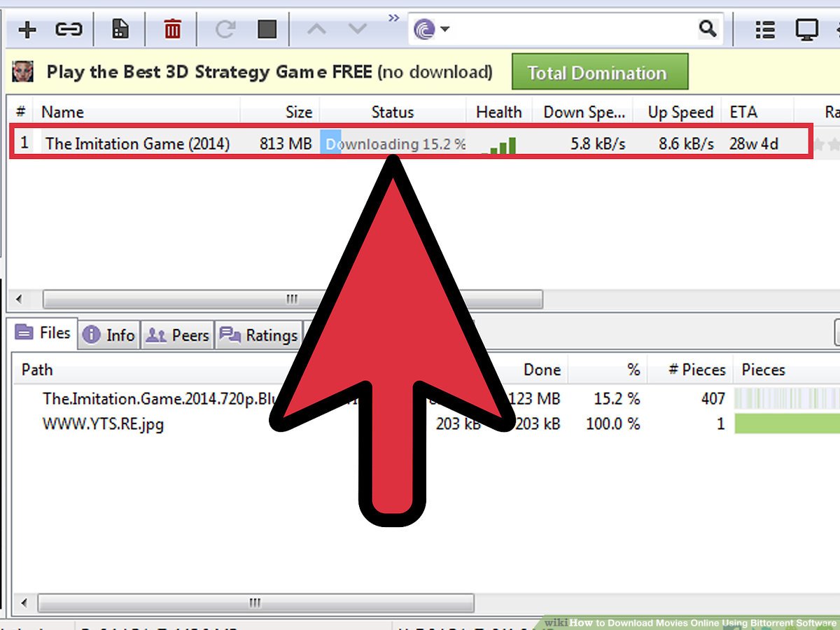Select the torrent 'The Imitation Game (2014)'
Image resolution: width=840 pixels, height=630 pixels.
pos(138,143)
